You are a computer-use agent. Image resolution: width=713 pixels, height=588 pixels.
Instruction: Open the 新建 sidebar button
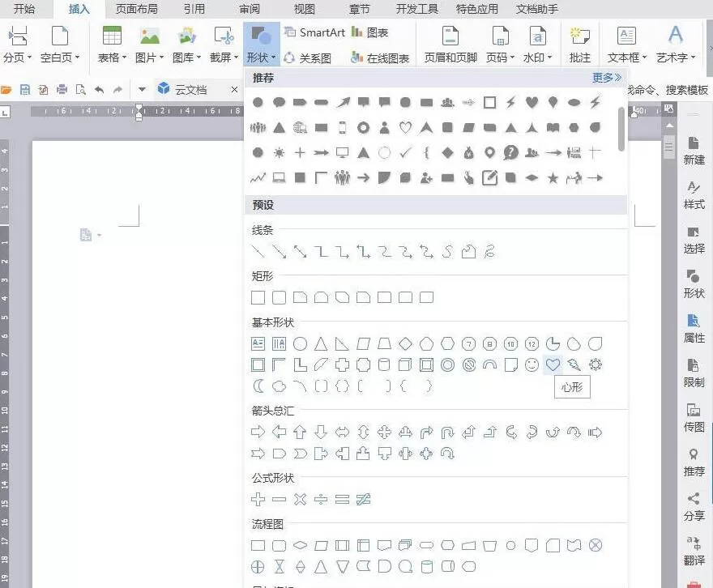[x=694, y=151]
